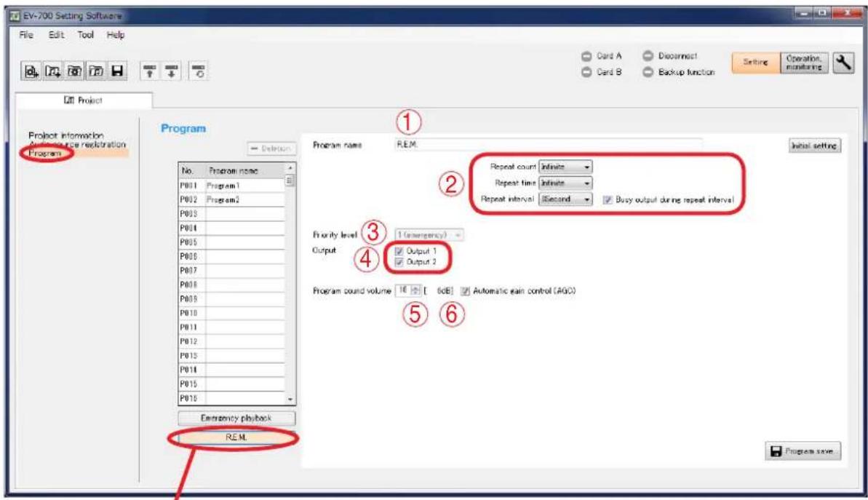The height and width of the screenshot is (500, 868).
Task: Select row P002 Program2 in program list
Action: pyautogui.click(x=231, y=200)
